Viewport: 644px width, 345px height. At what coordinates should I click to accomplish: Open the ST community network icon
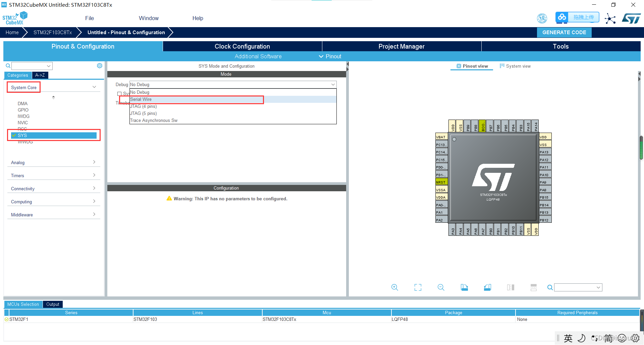(610, 18)
